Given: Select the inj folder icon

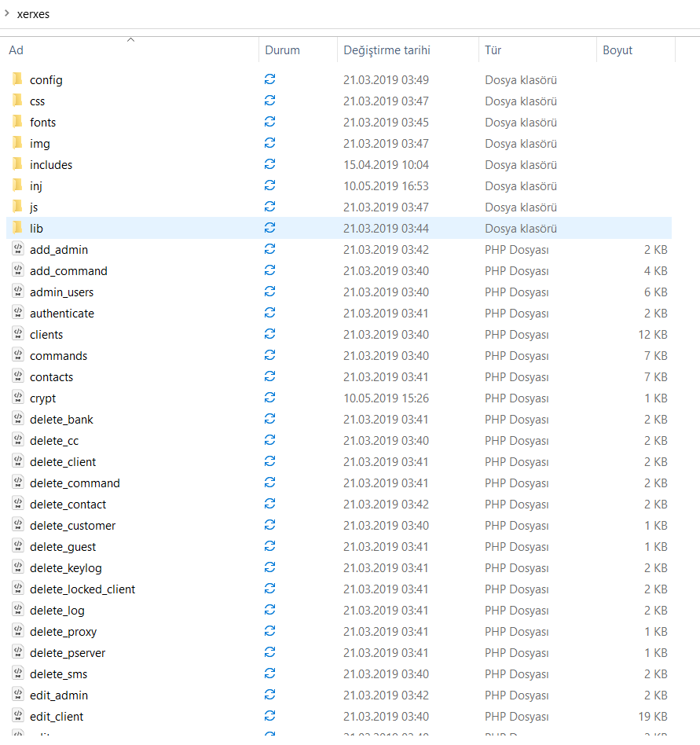Looking at the screenshot, I should [17, 185].
